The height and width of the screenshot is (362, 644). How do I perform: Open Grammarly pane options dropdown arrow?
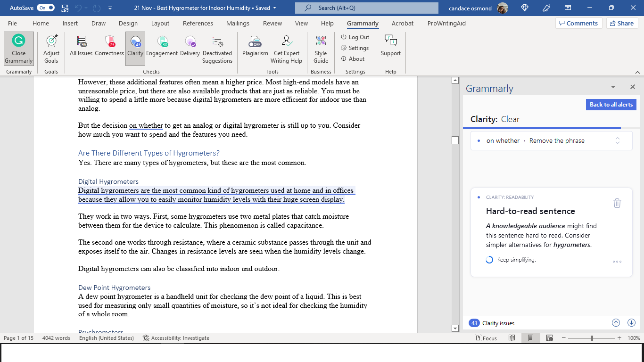click(613, 87)
